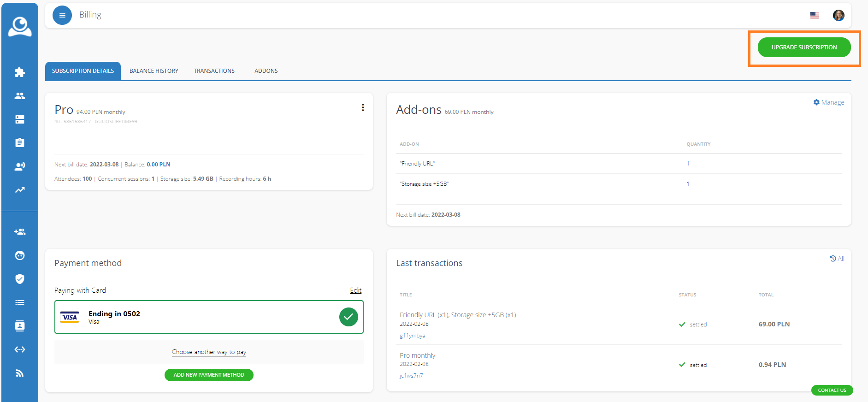Viewport: 868px width, 402px height.
Task: Open the RSS feed icon in sidebar
Action: [x=20, y=373]
